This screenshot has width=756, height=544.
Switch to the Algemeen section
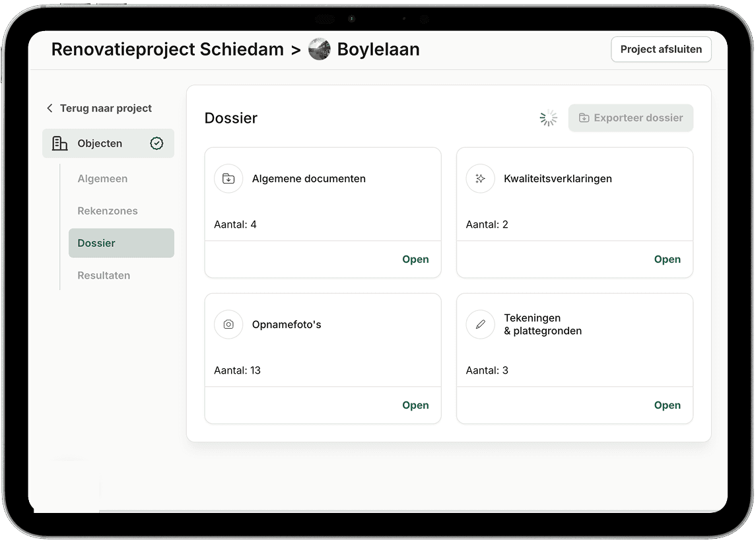click(102, 178)
